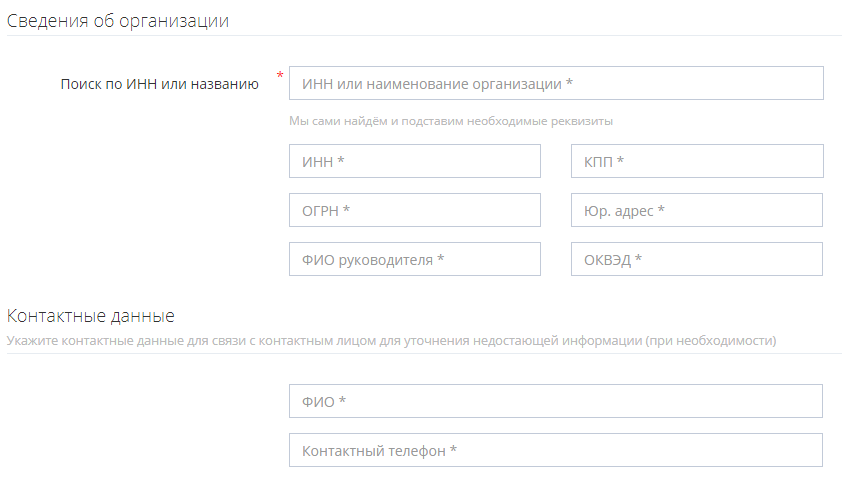Viewport: 842px width, 496px height.
Task: Focus the Контактный телефон field
Action: (x=555, y=450)
